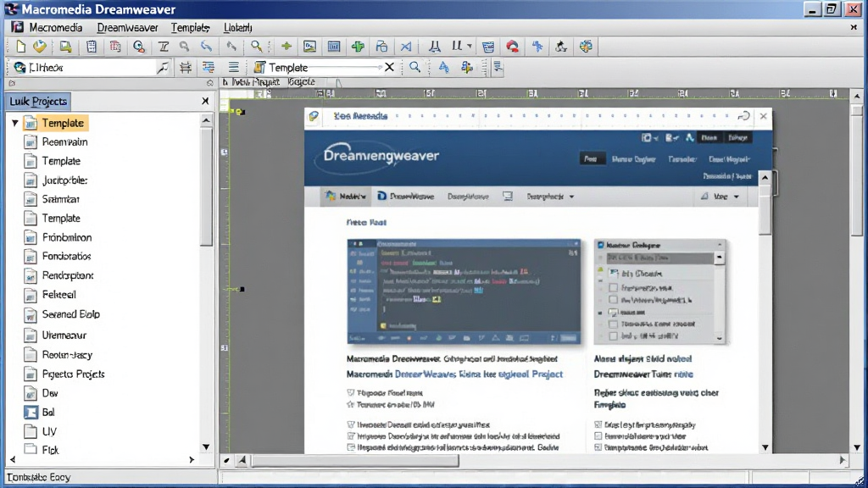
Task: Click the New Document toolbar icon
Action: click(x=20, y=47)
